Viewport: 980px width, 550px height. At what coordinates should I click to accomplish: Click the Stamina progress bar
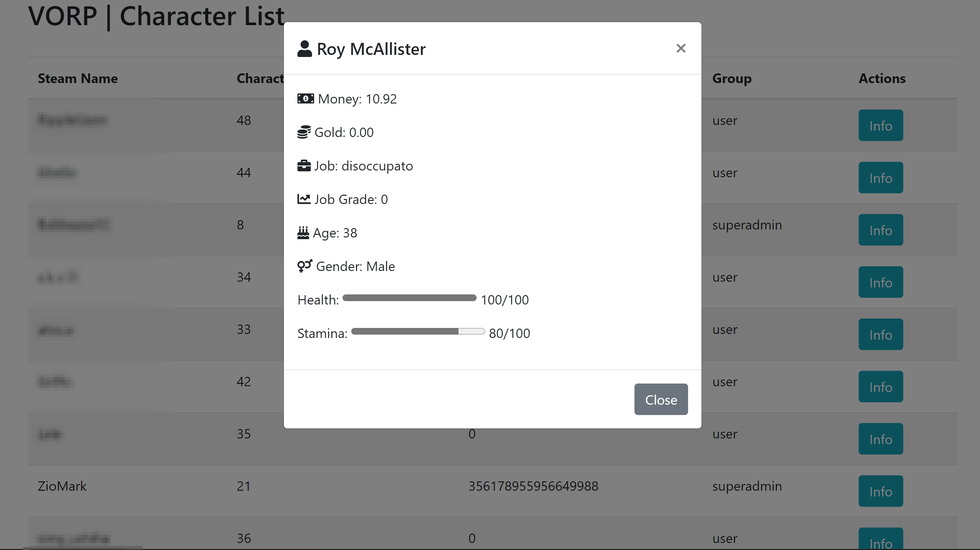click(418, 332)
